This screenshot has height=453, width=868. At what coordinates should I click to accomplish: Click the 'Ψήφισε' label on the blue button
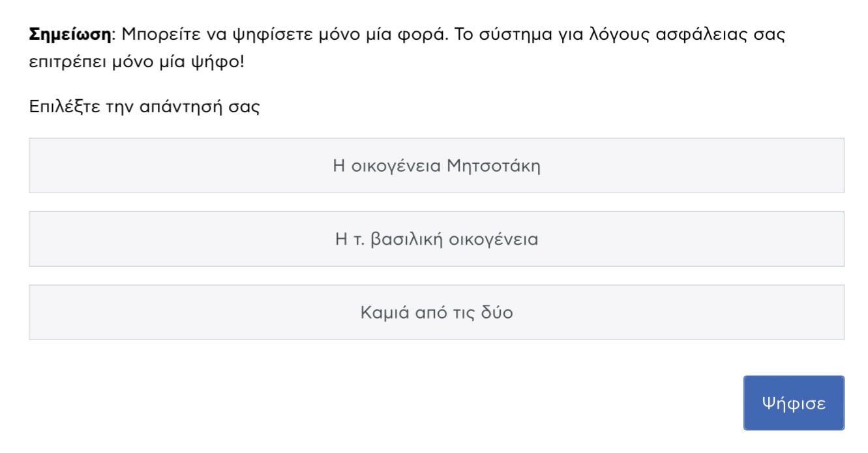coord(793,403)
